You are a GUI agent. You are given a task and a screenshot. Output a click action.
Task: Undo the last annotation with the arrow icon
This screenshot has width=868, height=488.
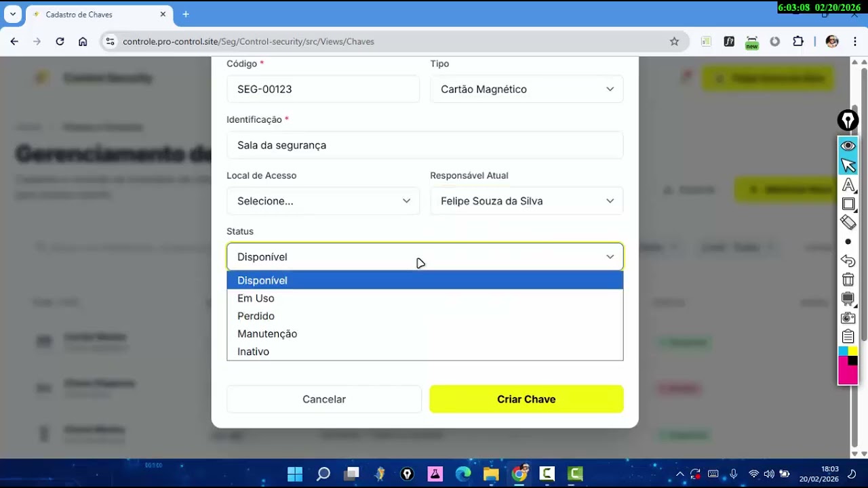coord(848,261)
